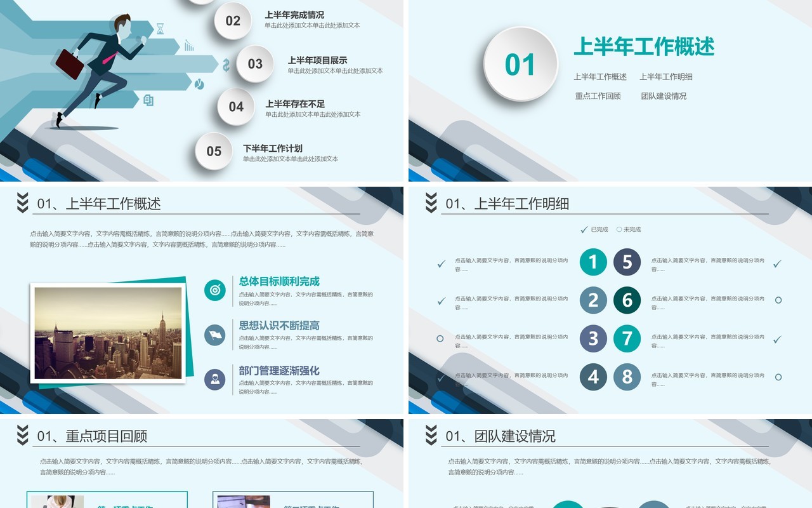Click the empty circle in the row of circle 3
Viewport: 812px width, 508px height.
coord(440,338)
